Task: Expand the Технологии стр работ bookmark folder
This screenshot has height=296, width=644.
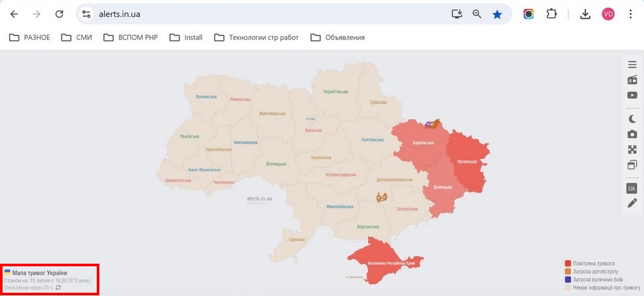Action: (x=257, y=37)
